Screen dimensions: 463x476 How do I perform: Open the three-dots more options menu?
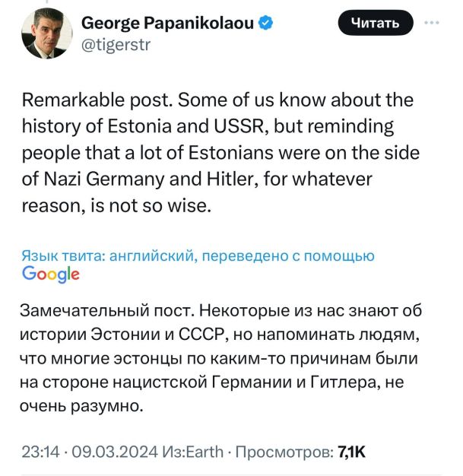coord(433,24)
